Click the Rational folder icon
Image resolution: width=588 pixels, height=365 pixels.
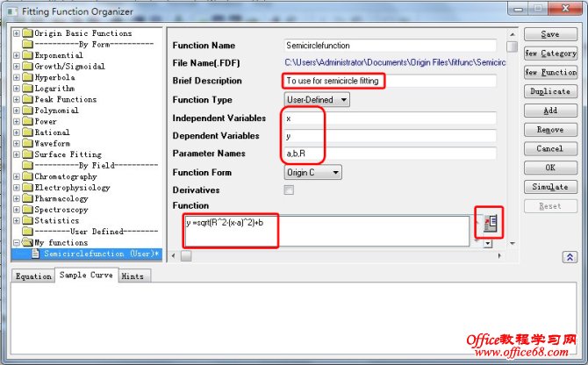(27, 132)
